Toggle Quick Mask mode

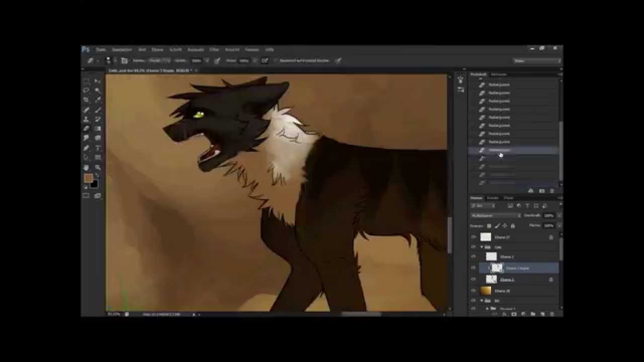click(x=87, y=196)
